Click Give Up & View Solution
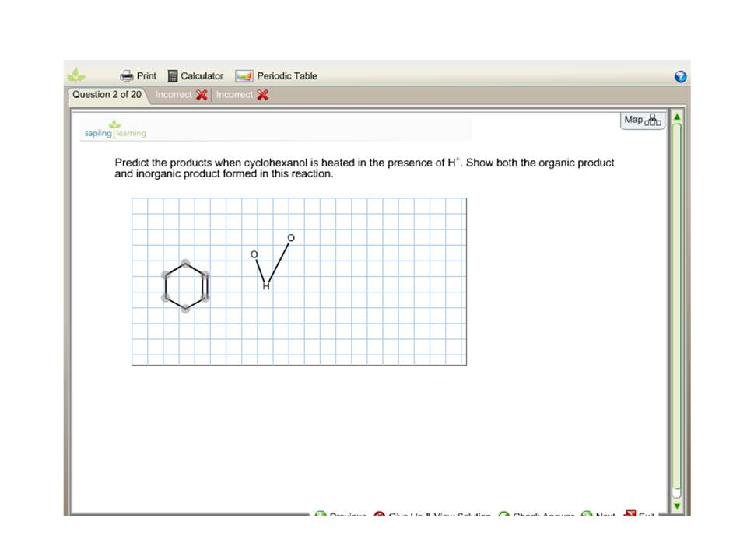The height and width of the screenshot is (560, 747). click(x=433, y=514)
